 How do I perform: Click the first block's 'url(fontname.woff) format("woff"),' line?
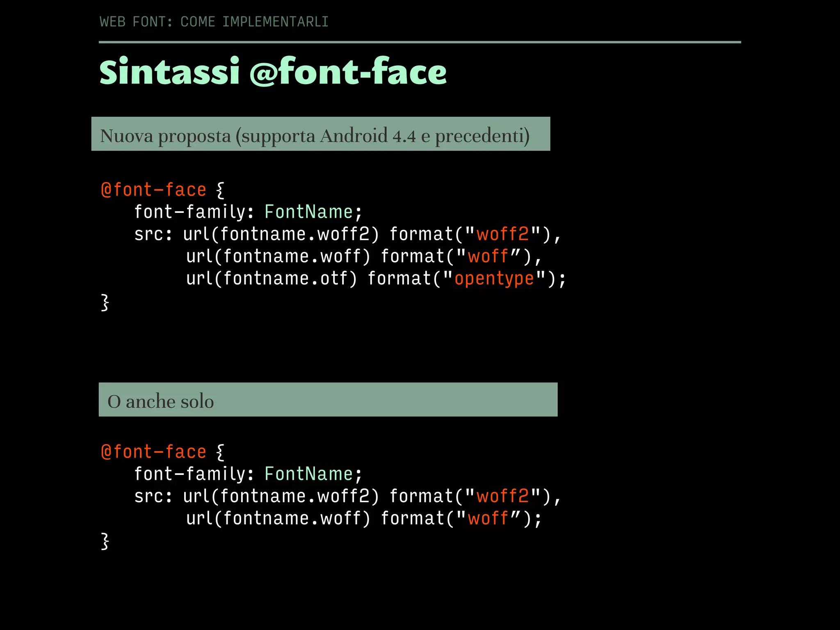pyautogui.click(x=364, y=256)
